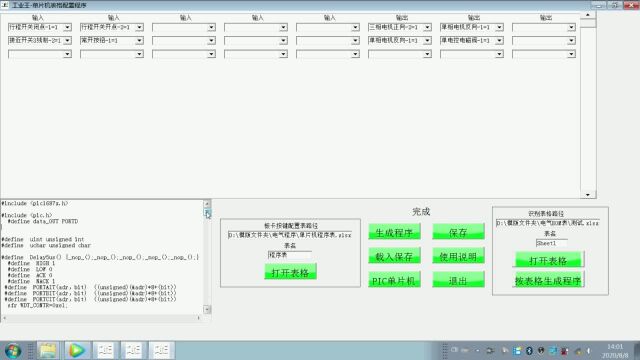Open the file explorer folder taskbar icon
The width and height of the screenshot is (640, 360).
pyautogui.click(x=48, y=351)
